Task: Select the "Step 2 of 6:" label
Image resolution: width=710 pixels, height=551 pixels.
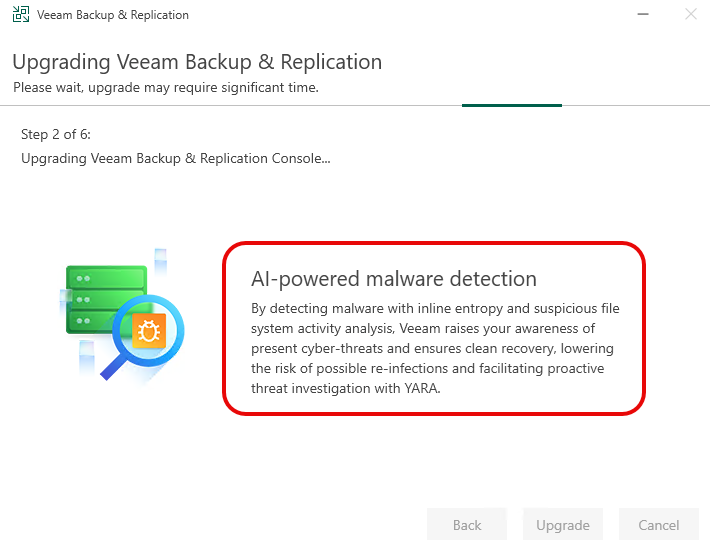Action: tap(56, 134)
